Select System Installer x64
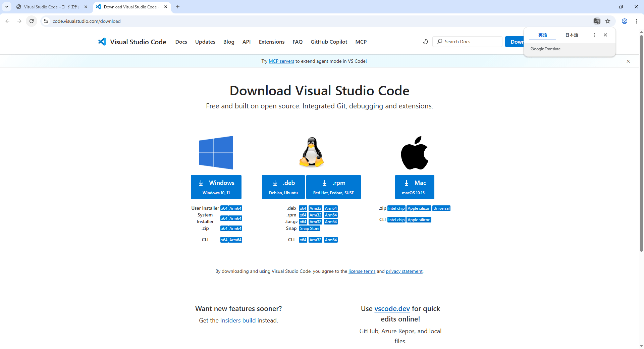 click(224, 218)
